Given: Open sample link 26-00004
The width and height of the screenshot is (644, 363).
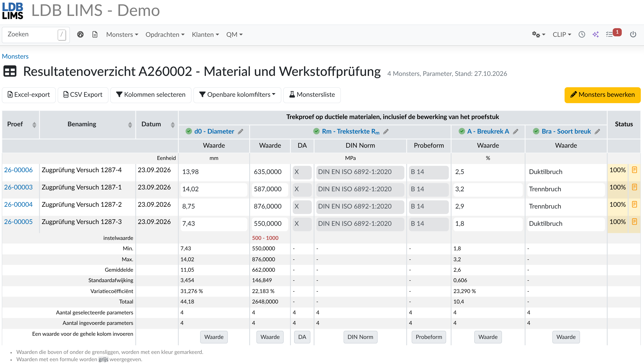Looking at the screenshot, I should pyautogui.click(x=18, y=204).
